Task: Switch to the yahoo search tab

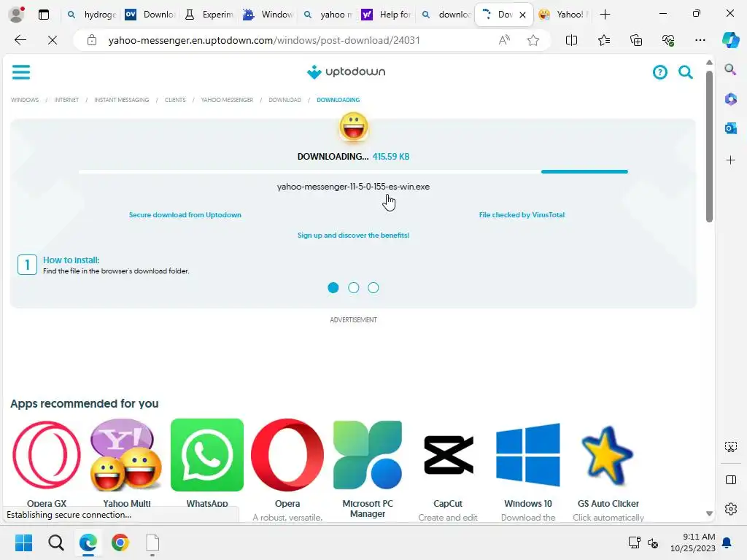Action: coord(328,15)
